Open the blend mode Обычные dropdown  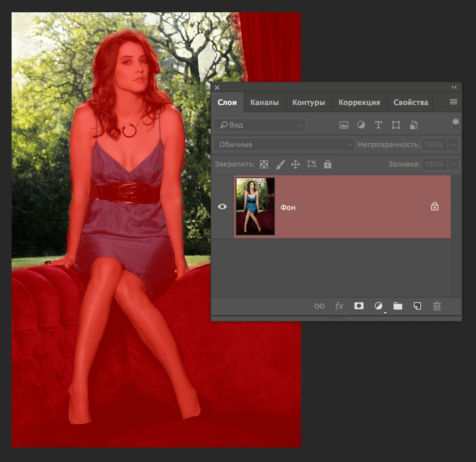pos(284,144)
